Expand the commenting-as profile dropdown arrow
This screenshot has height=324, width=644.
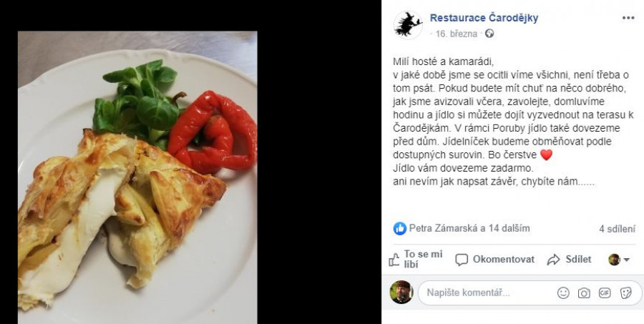tap(626, 260)
